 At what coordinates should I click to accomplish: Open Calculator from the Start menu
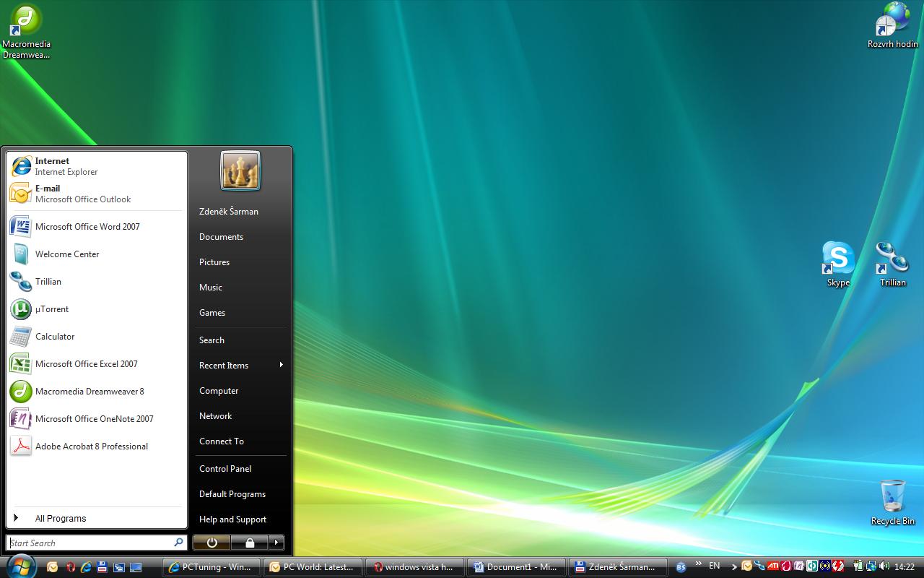click(97, 337)
